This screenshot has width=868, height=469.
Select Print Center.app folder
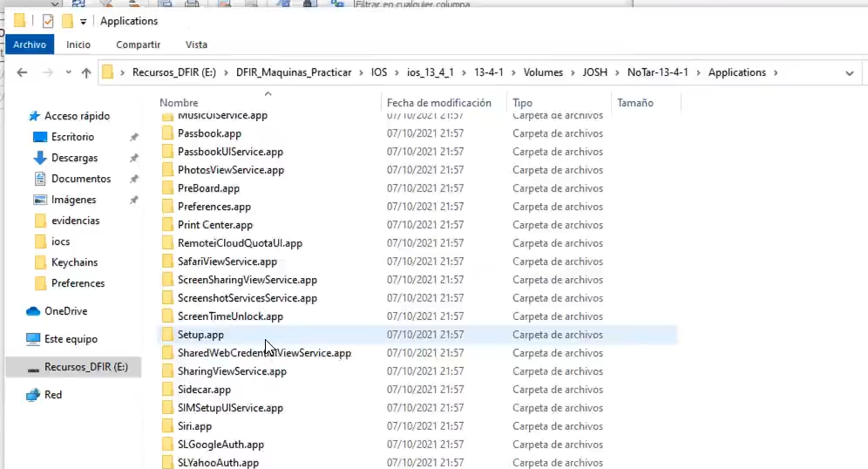click(x=215, y=225)
